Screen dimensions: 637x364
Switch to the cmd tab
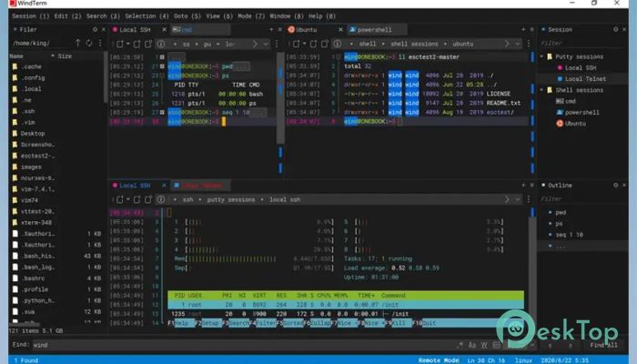200,30
